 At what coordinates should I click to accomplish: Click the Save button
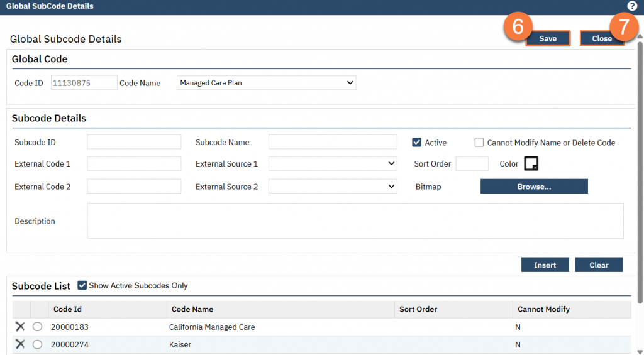(548, 39)
